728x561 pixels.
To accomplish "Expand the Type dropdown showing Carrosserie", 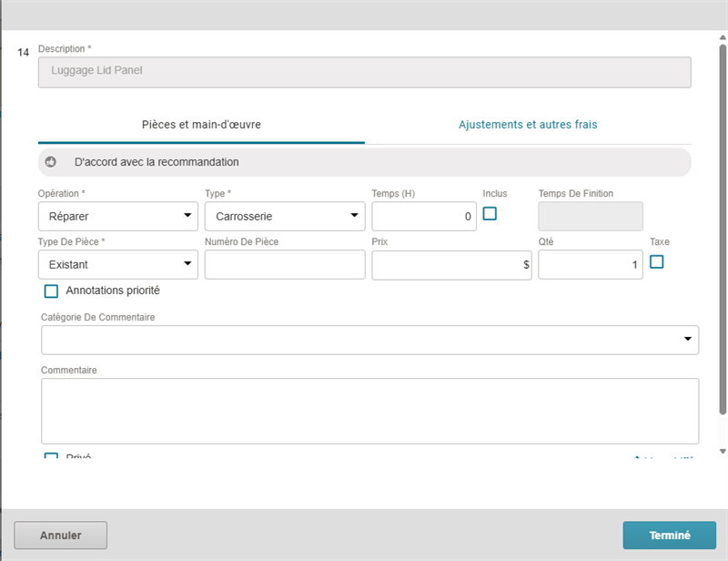I will coord(284,216).
